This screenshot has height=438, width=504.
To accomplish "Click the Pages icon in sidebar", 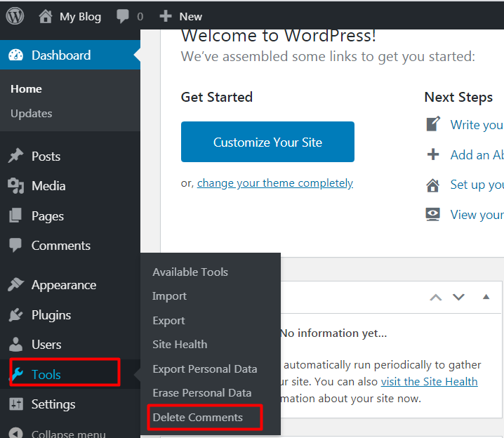I will (x=15, y=215).
